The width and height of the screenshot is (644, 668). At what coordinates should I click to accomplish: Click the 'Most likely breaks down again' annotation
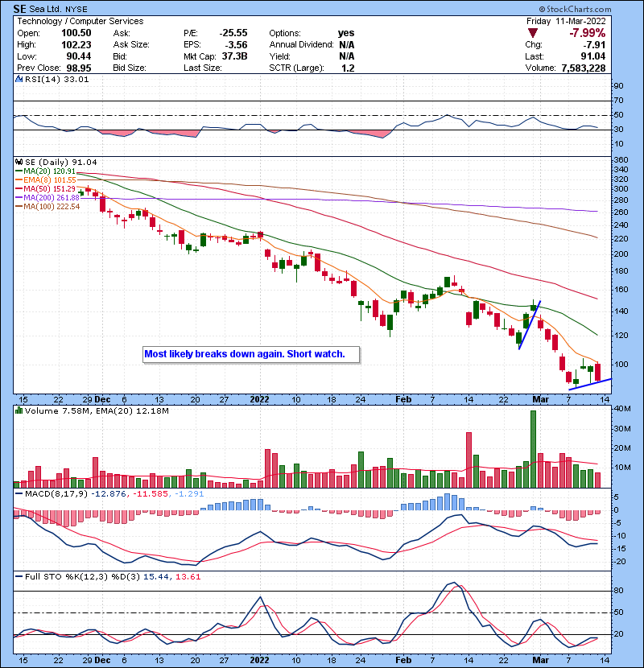point(251,354)
